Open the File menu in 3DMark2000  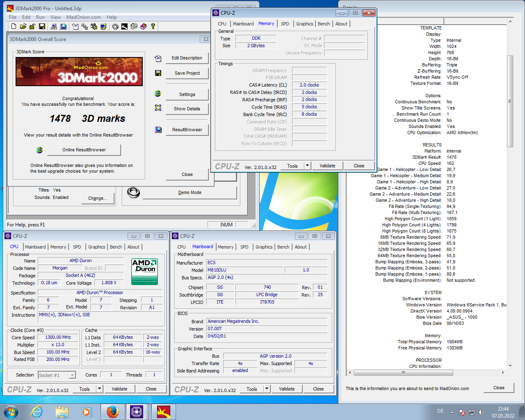[x=13, y=17]
